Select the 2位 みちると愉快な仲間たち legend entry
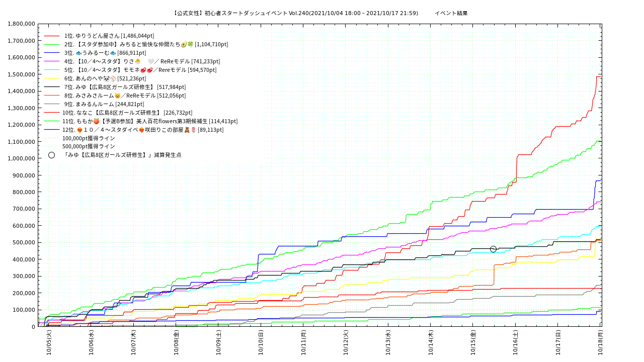Screen dimensions: 644x362 click(146, 44)
